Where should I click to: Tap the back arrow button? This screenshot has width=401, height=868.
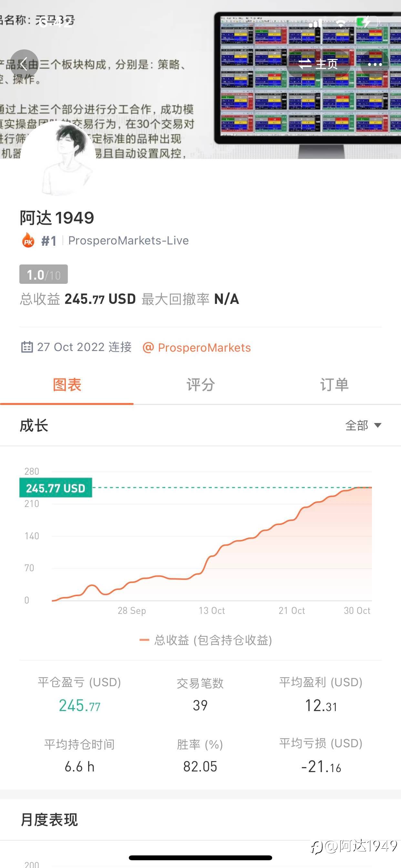click(x=24, y=64)
